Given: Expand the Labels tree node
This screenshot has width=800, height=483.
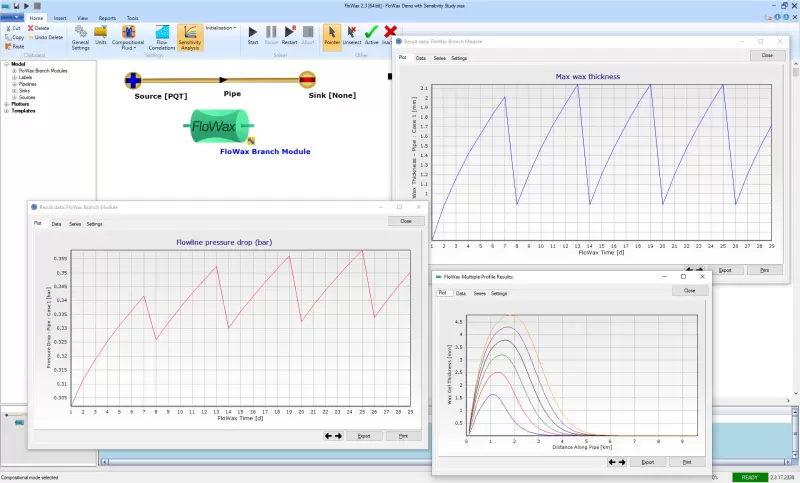Looking at the screenshot, I should click(x=14, y=78).
